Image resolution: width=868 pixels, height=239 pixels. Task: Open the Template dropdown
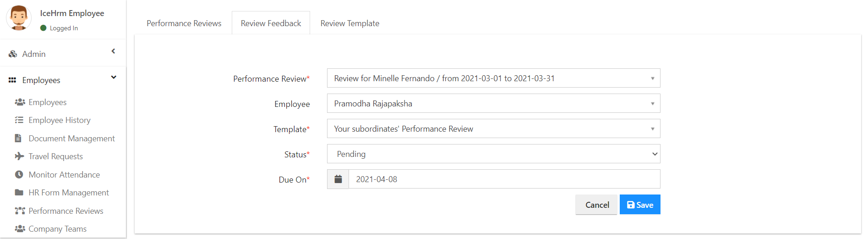(x=493, y=128)
